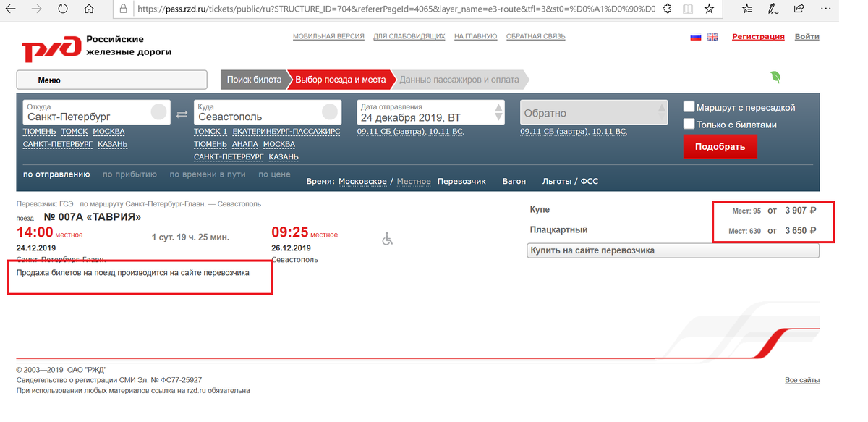Open the browser home page icon

[89, 9]
